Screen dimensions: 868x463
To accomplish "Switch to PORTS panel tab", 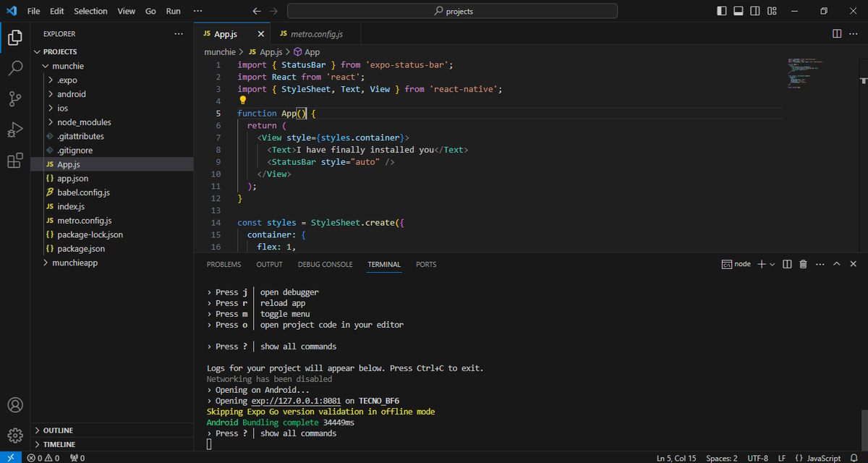I will 426,264.
